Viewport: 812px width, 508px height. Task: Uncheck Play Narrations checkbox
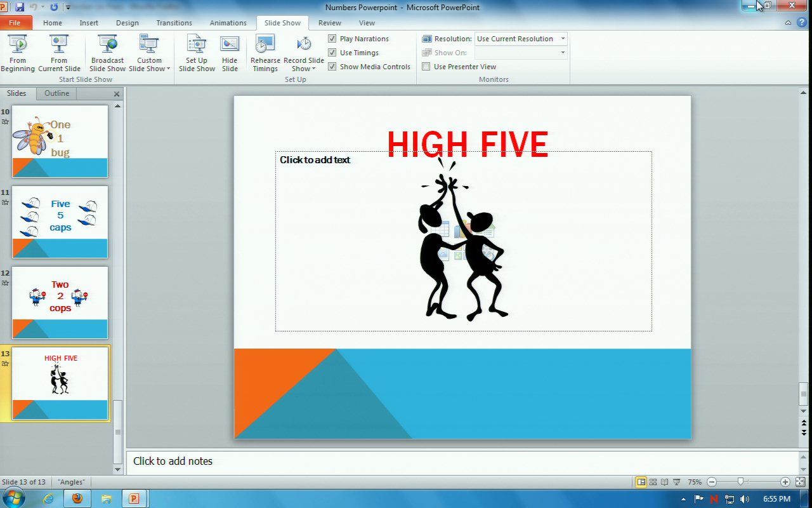coord(332,39)
